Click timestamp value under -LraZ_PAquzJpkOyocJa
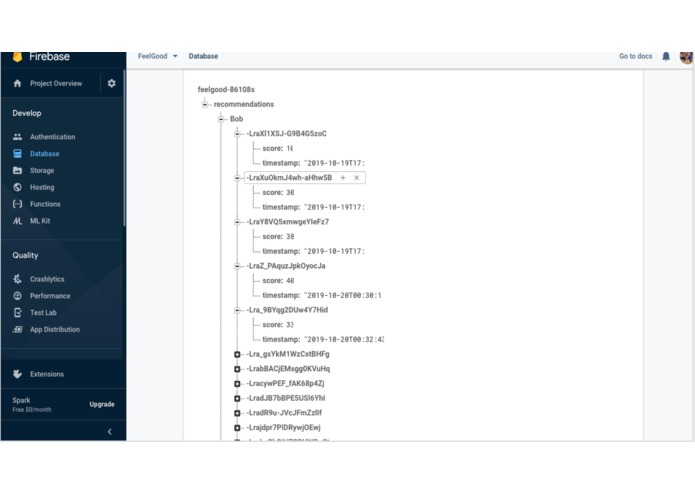Viewport: 695px width, 494px height. 342,295
